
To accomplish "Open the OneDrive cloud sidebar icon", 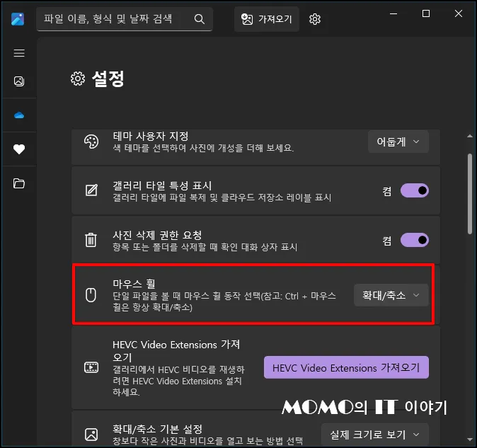I will click(x=19, y=115).
